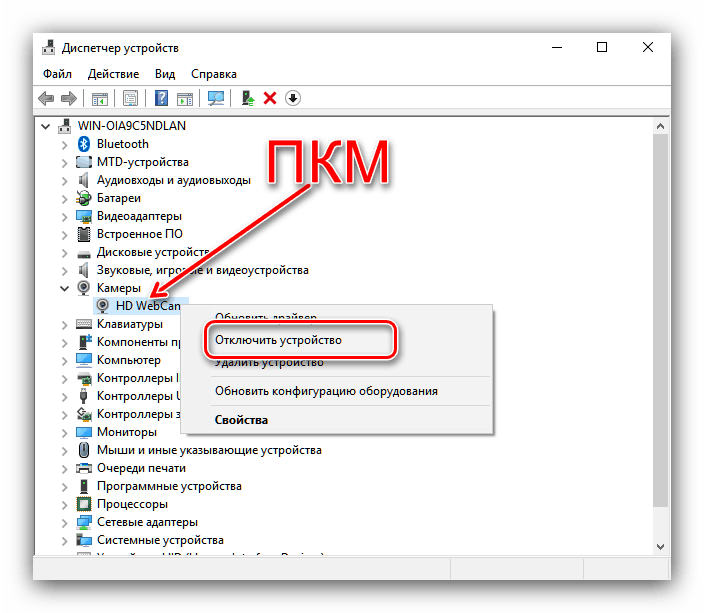Choose Свойства in context menu
Image resolution: width=704 pixels, height=613 pixels.
[241, 420]
